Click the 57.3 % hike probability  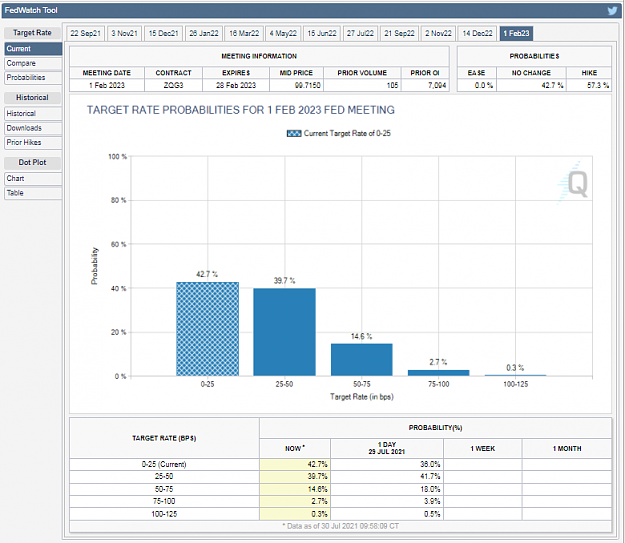[597, 85]
